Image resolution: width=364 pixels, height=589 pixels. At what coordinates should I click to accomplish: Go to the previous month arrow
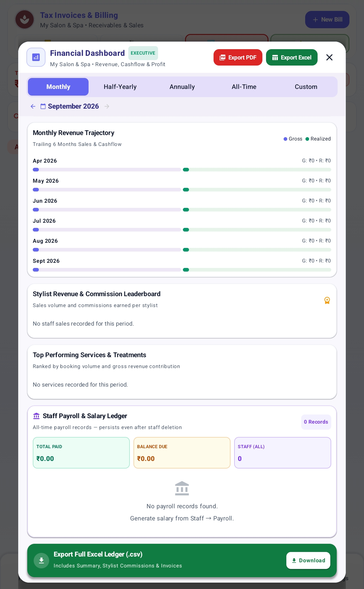tap(33, 106)
